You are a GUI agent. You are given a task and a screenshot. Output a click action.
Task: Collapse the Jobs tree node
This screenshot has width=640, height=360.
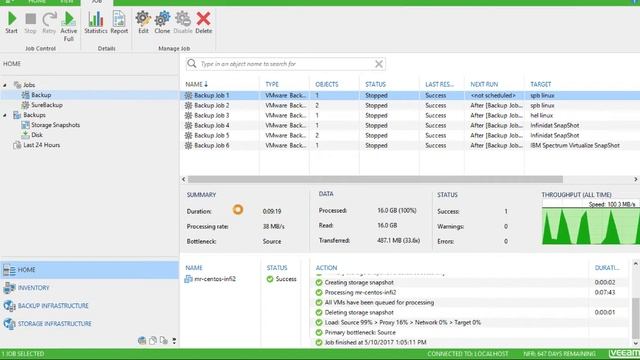[5, 85]
